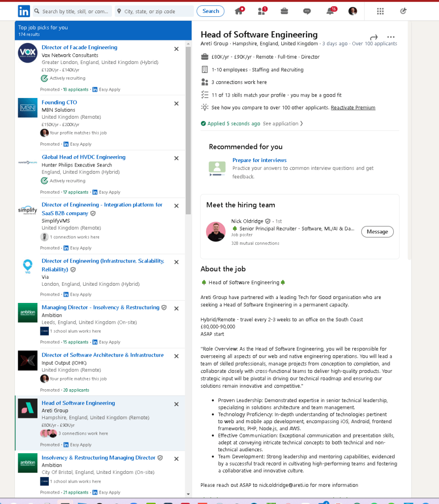
Task: Open the Work apps grid icon
Action: (380, 11)
